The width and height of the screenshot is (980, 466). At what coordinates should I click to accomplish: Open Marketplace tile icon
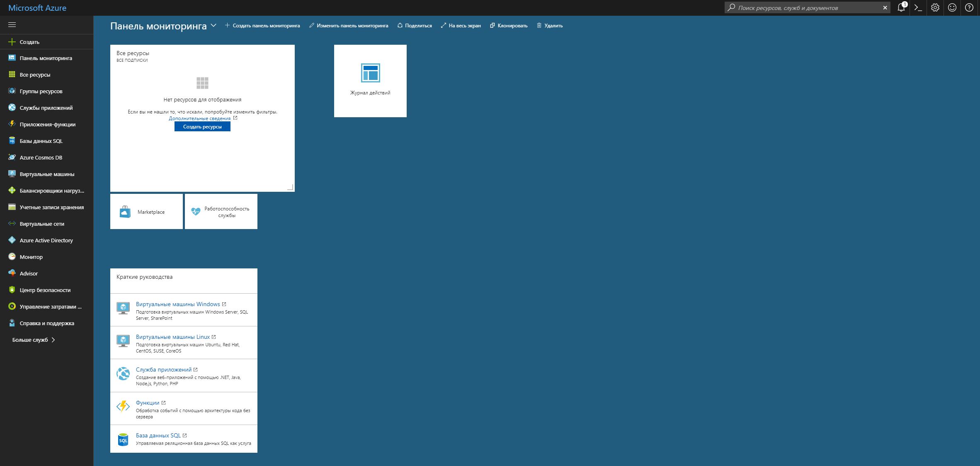click(124, 212)
